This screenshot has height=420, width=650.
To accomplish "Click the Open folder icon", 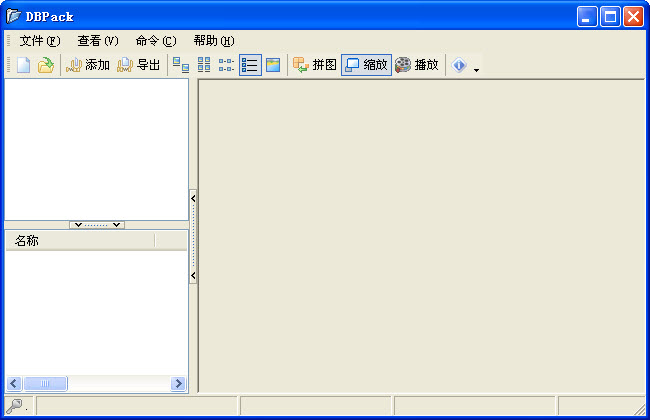I will [x=45, y=65].
